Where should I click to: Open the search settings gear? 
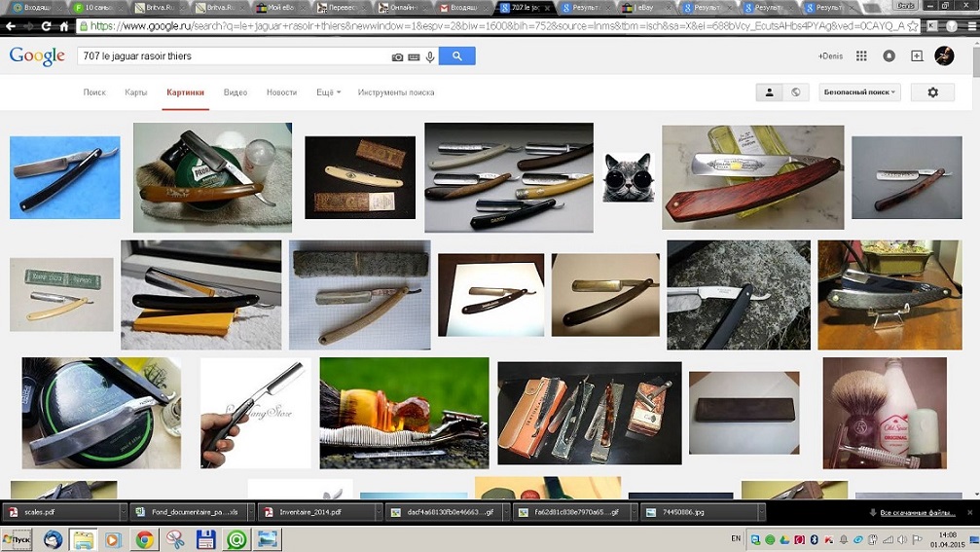pos(932,92)
